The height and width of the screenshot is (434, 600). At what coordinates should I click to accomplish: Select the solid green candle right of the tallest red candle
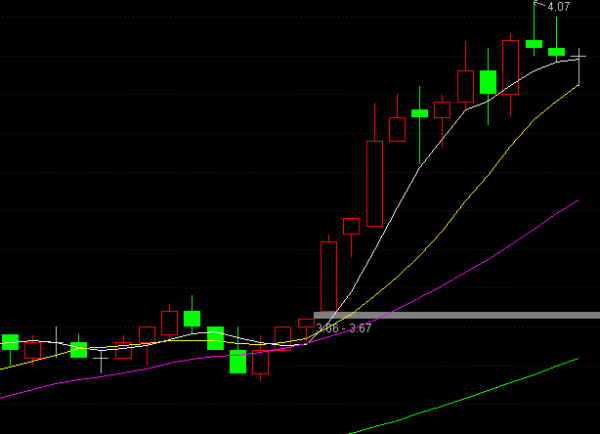419,113
